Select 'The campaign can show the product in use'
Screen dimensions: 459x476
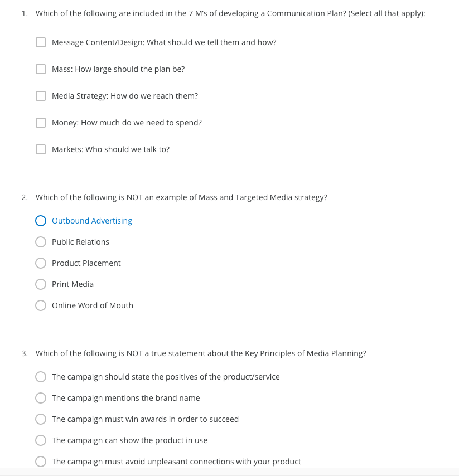point(40,440)
